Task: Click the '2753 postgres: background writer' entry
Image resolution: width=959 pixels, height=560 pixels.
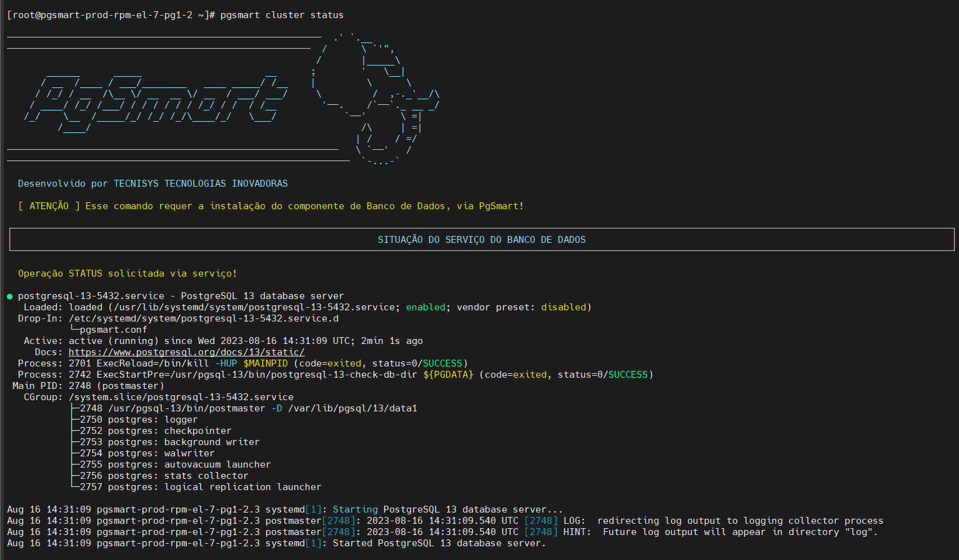Action: (x=170, y=442)
